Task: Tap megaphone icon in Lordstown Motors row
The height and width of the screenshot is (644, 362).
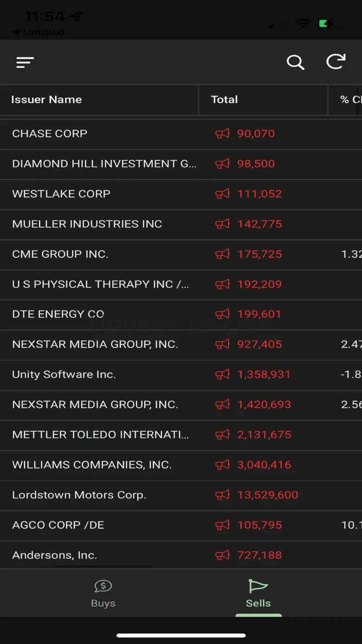Action: tap(222, 495)
